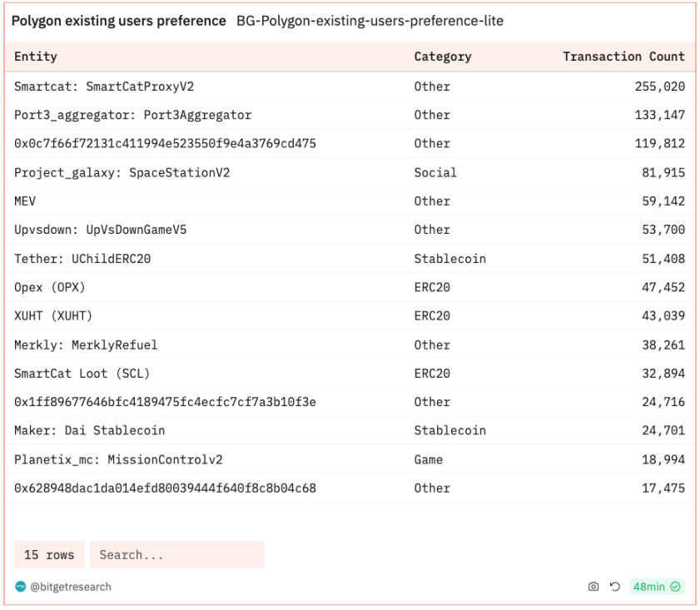Click the 15 rows counter
Screen dimensions: 700x610
49,555
